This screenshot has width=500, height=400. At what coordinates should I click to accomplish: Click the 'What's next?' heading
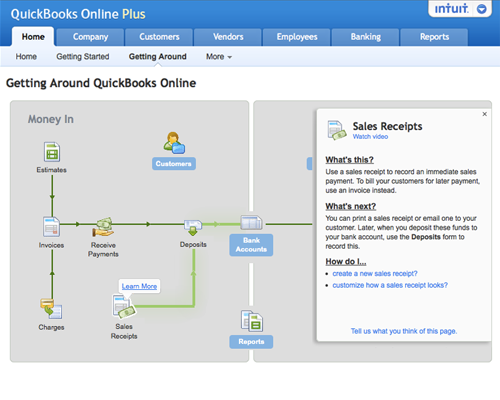351,207
